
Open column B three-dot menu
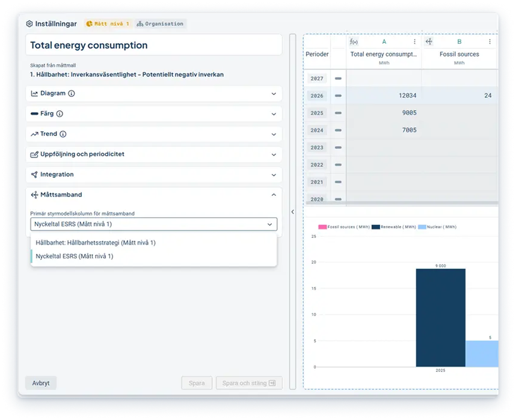pos(490,41)
